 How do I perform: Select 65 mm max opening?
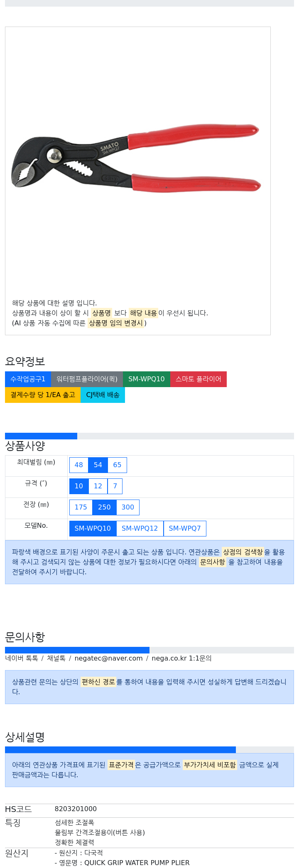point(118,465)
